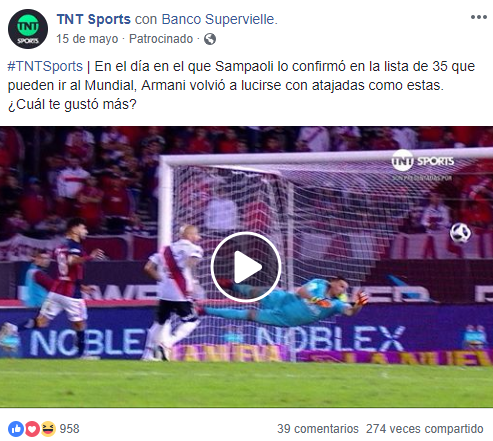Viewport: 493px width, 441px height.
Task: Click the post caption text about Armani
Action: (241, 85)
